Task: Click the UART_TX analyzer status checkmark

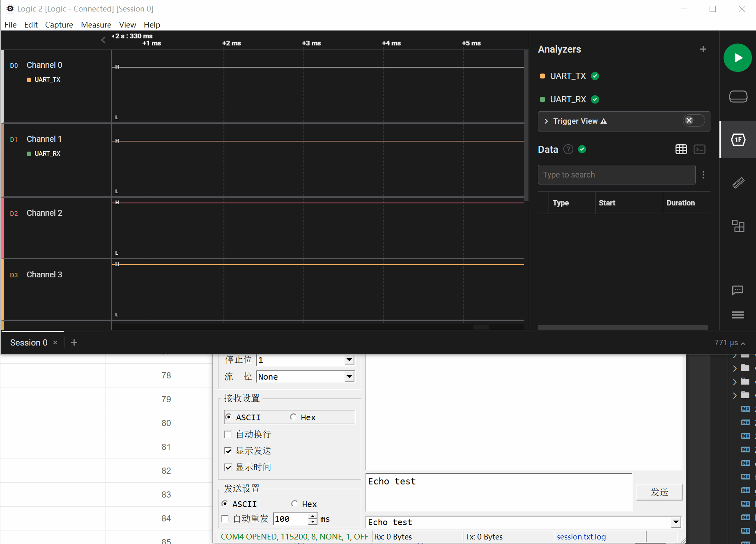Action: pos(595,76)
